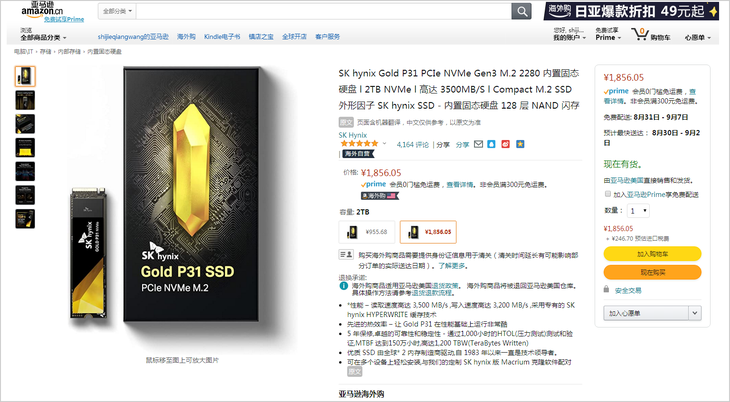Select the ¥955.68 capacity option
Image resolution: width=730 pixels, height=402 pixels.
(367, 232)
